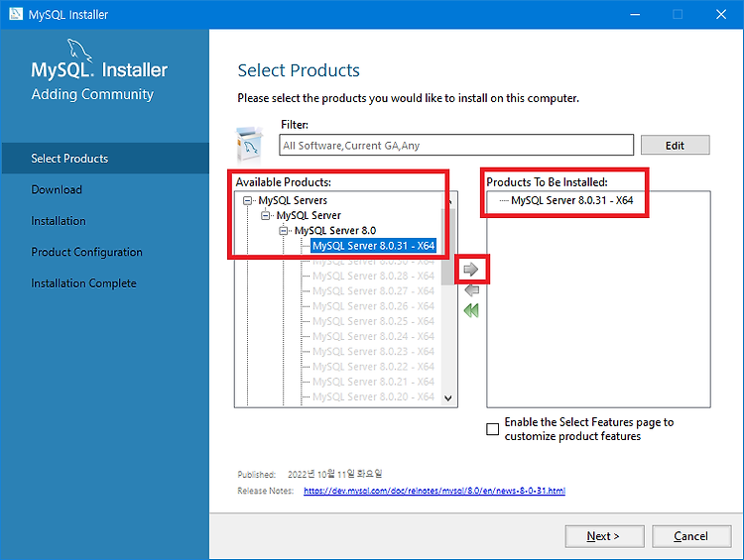The height and width of the screenshot is (560, 744).
Task: Select MySQL Server 8.0.25 - X64
Action: pyautogui.click(x=373, y=321)
